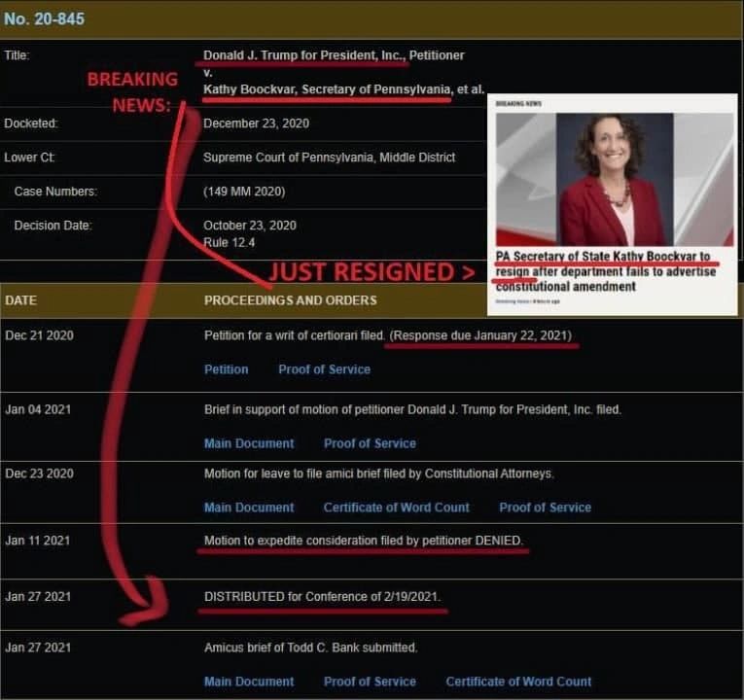Viewport: 744px width, 700px height.
Task: Open Main Document for the Jan 04 2021 brief
Action: 249,443
